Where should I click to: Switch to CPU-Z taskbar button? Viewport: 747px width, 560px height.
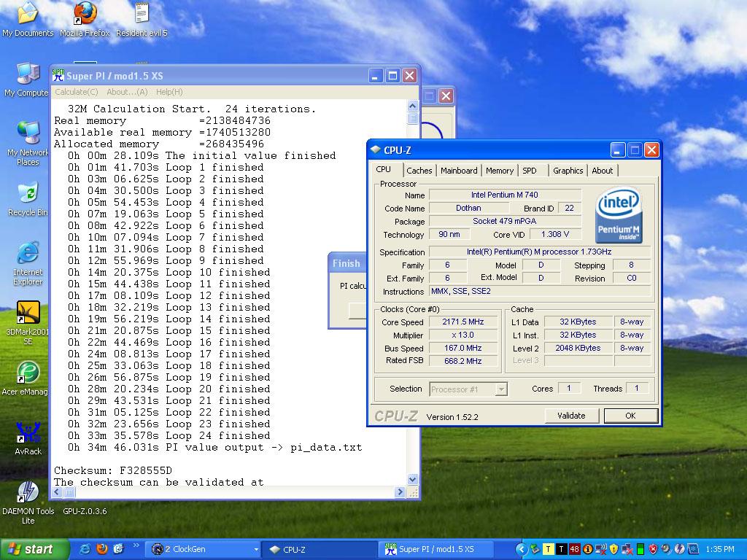click(320, 549)
